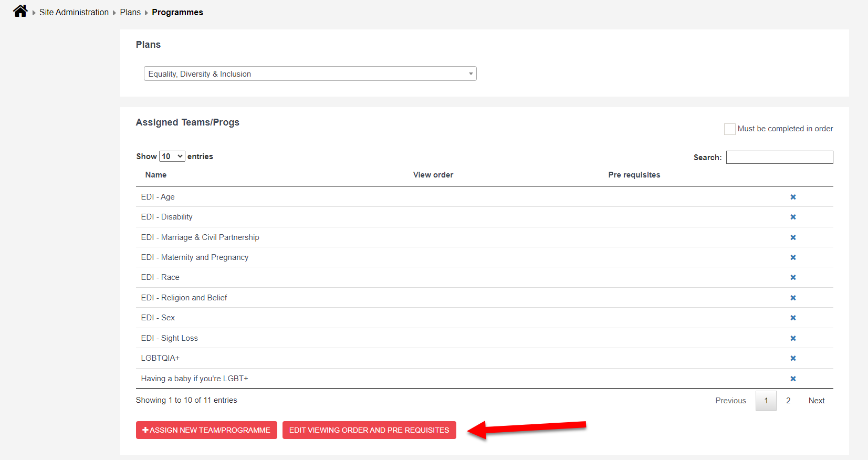Change the Show entries count dropdown
Viewport: 868px width, 460px height.
point(172,156)
